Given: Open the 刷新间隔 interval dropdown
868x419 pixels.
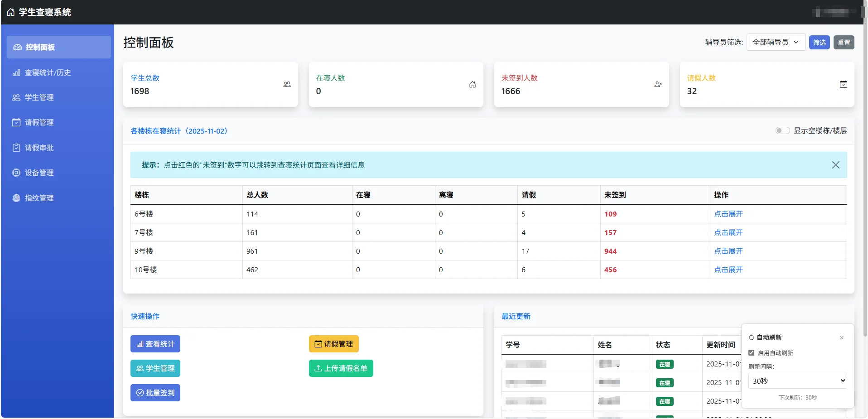Looking at the screenshot, I should 797,381.
